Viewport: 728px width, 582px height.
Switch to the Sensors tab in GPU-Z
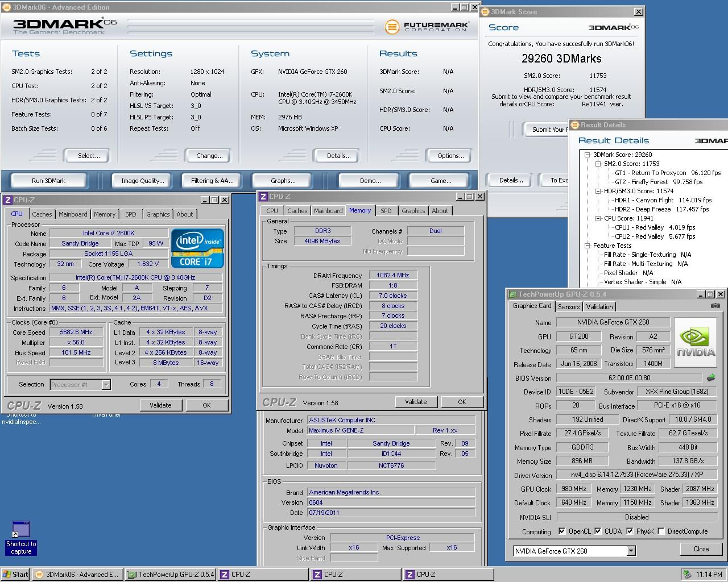click(569, 306)
